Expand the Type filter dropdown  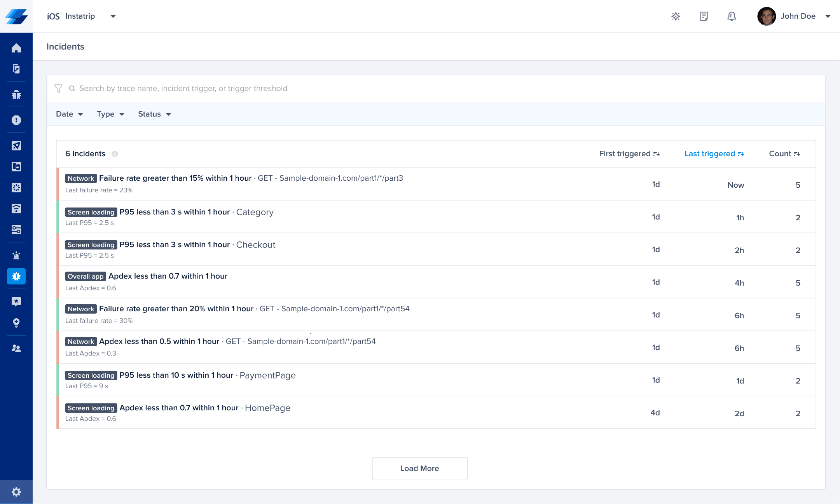110,114
